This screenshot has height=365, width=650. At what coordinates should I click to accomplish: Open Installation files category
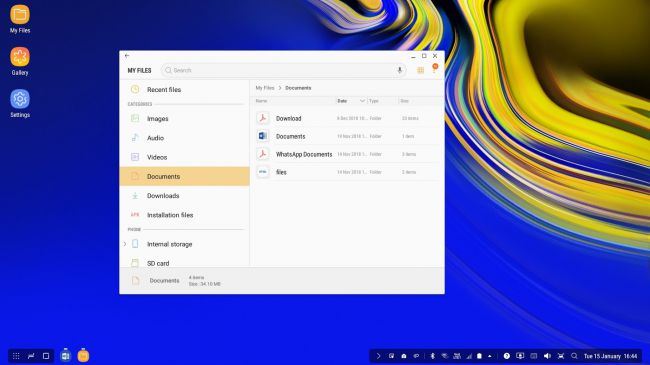[184, 215]
